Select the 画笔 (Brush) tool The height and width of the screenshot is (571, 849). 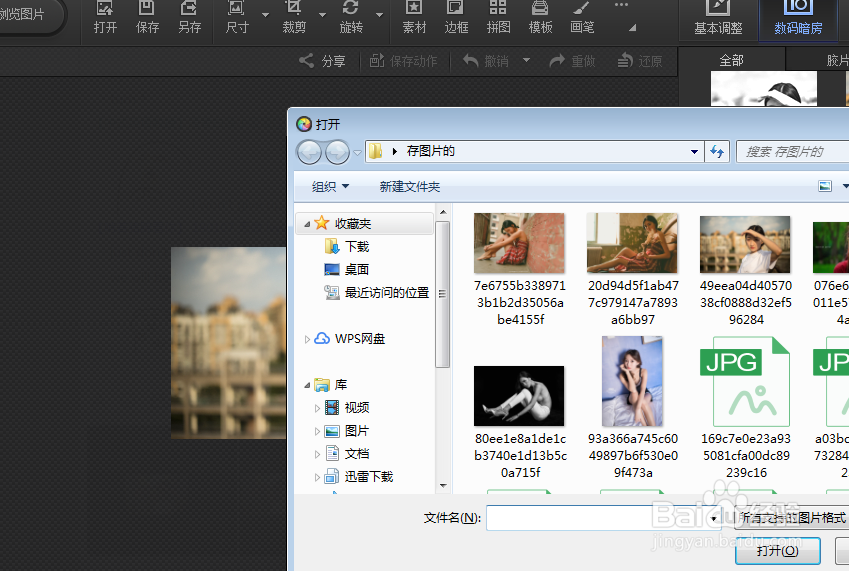click(582, 18)
